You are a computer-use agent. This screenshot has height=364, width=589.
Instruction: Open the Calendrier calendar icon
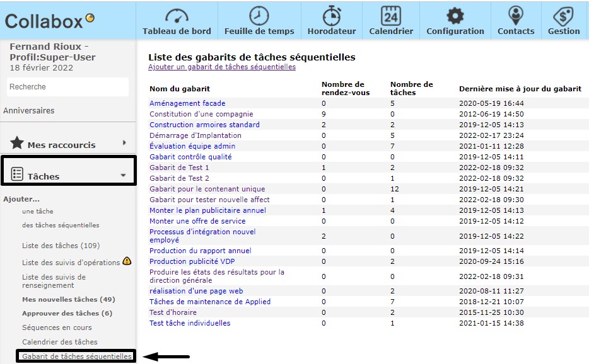391,16
